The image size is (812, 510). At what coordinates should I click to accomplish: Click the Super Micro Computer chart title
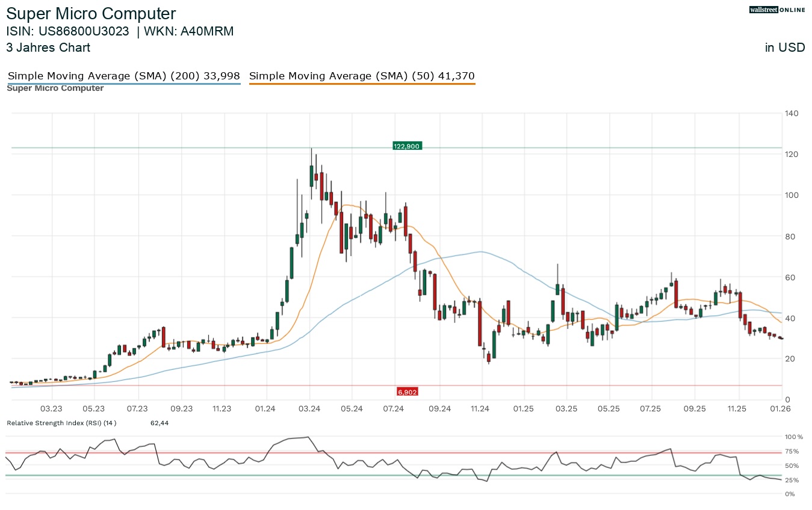pyautogui.click(x=91, y=14)
